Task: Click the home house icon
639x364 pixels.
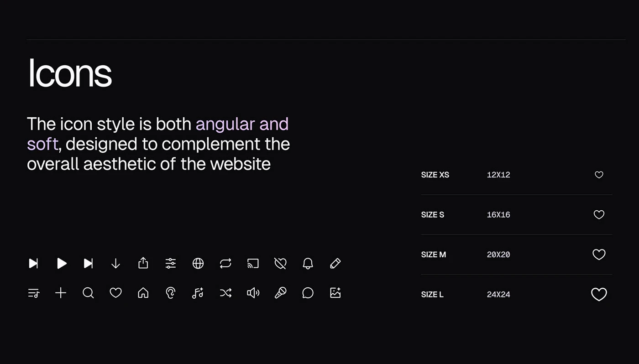Action: (143, 293)
